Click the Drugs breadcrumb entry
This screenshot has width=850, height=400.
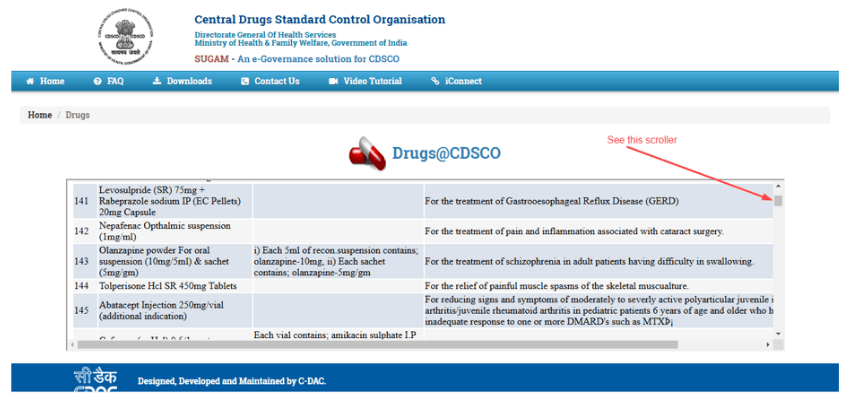(x=78, y=115)
